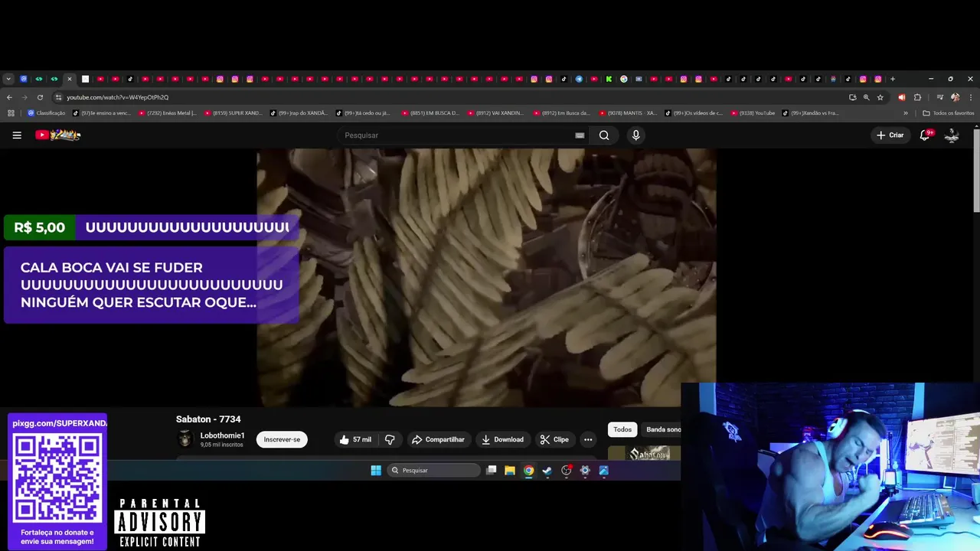Show hidden bookmarks with the double chevron
The height and width of the screenshot is (551, 980).
[x=906, y=113]
